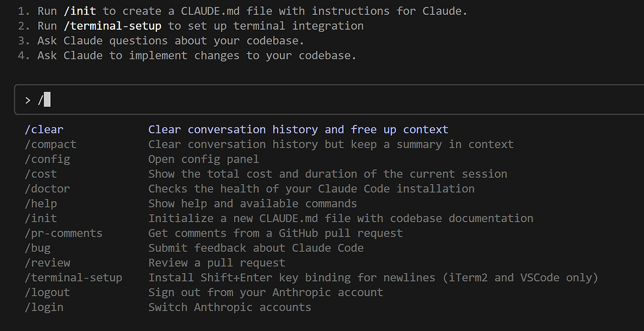This screenshot has height=331, width=644.
Task: Choose /bug to submit feedback
Action: point(37,248)
